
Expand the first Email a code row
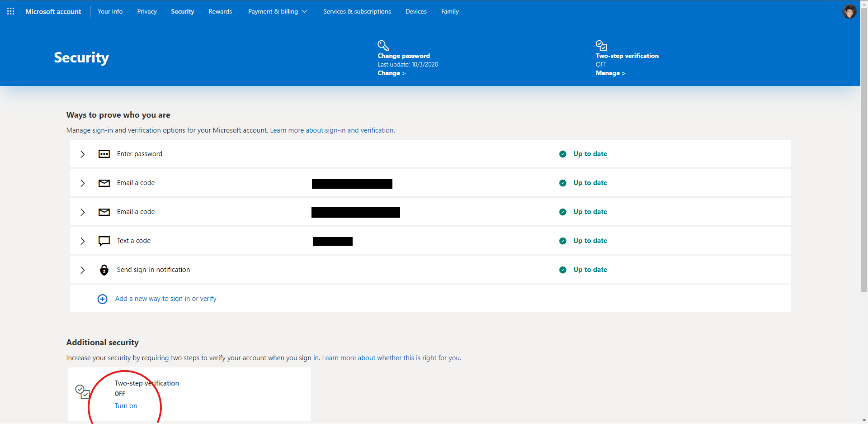[x=82, y=183]
